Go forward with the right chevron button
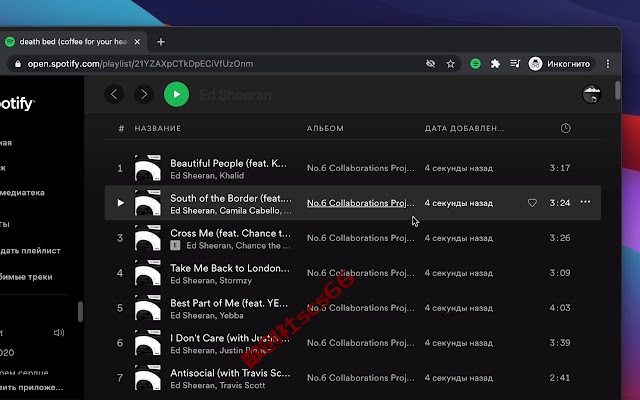The height and width of the screenshot is (400, 640). pyautogui.click(x=144, y=94)
